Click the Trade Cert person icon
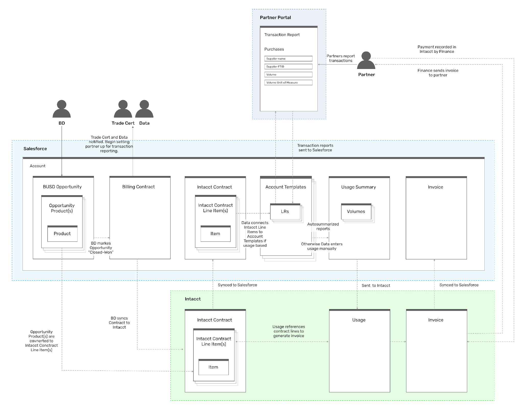 pos(123,109)
